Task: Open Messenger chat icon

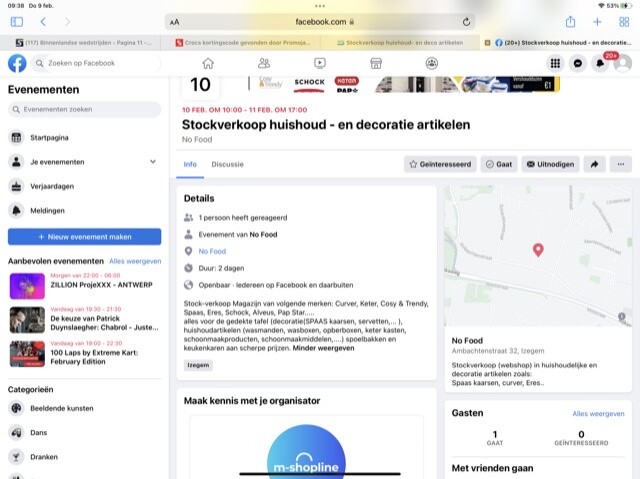Action: [578, 63]
